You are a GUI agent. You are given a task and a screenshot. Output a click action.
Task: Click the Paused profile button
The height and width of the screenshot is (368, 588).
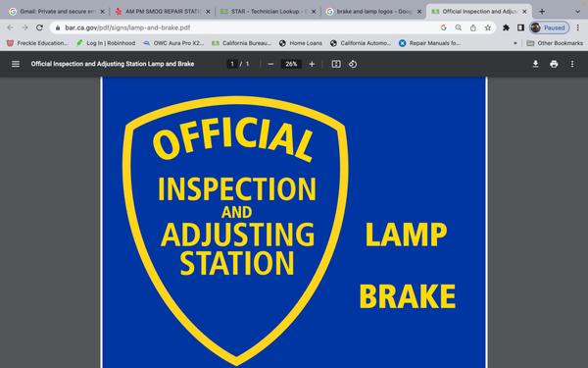(x=550, y=27)
